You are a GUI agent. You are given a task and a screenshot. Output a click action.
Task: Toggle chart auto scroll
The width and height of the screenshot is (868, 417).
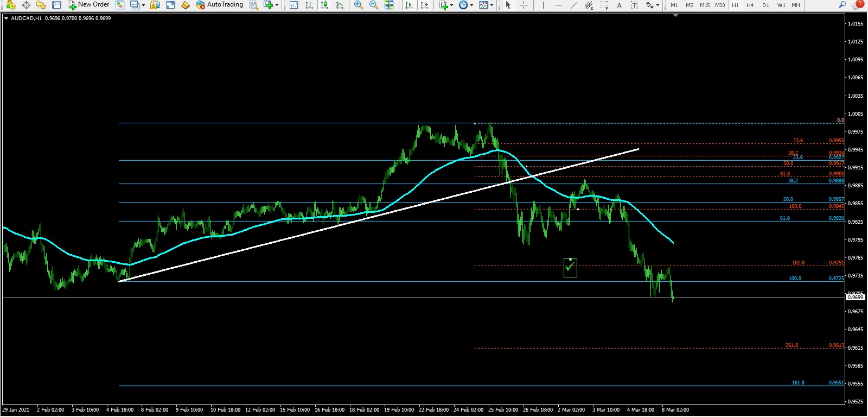pyautogui.click(x=409, y=5)
